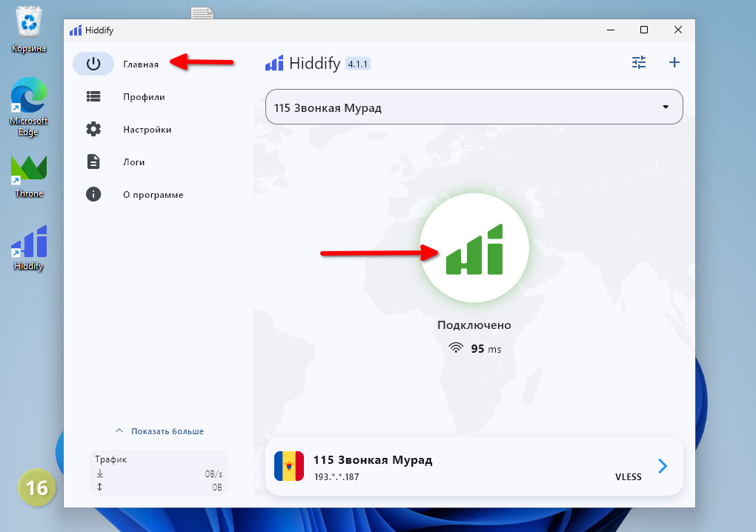Click the Home power icon in the sidebar
This screenshot has width=756, height=532.
tap(93, 64)
